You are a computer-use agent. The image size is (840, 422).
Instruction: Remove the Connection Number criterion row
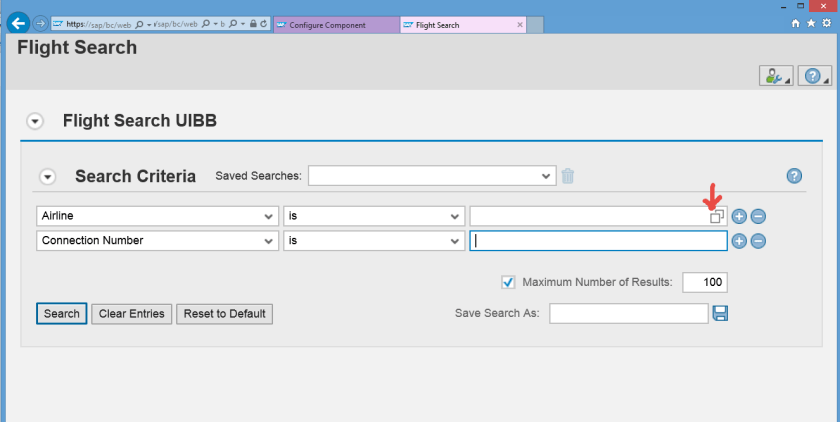click(x=758, y=241)
